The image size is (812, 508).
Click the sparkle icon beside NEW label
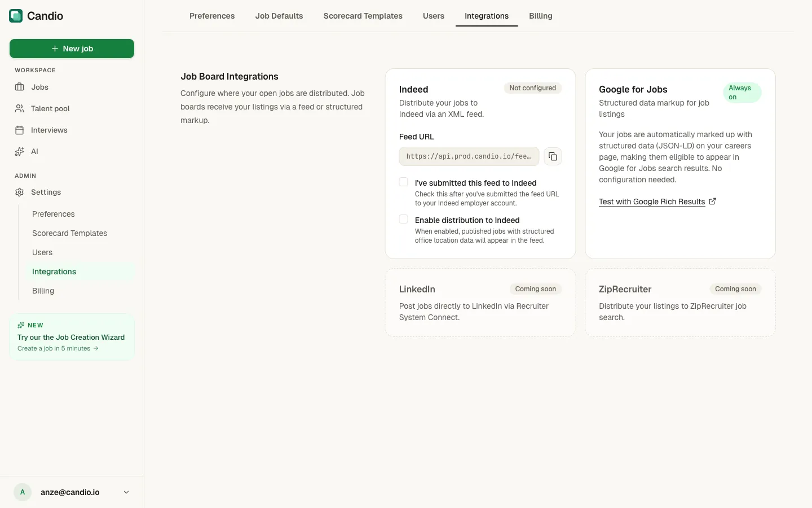[x=21, y=325]
